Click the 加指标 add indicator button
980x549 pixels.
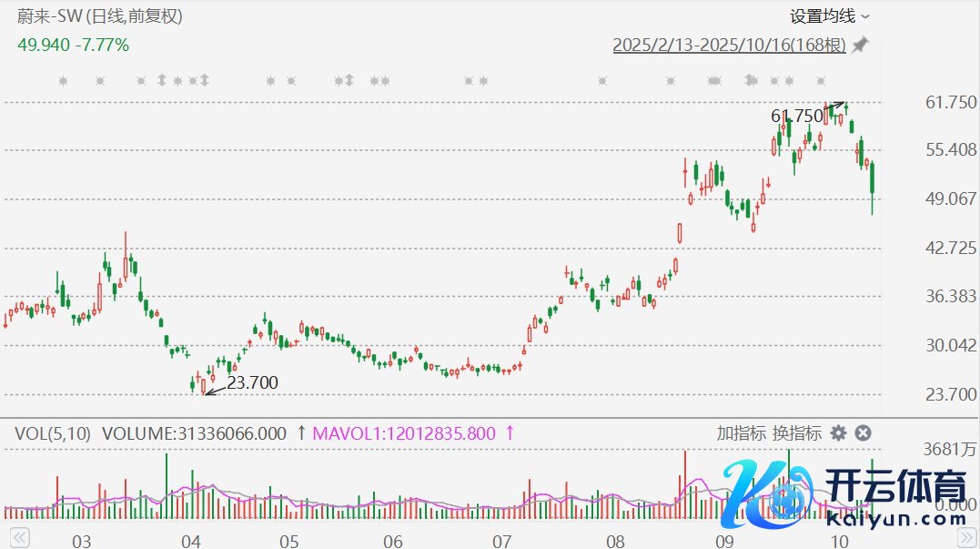tap(741, 433)
